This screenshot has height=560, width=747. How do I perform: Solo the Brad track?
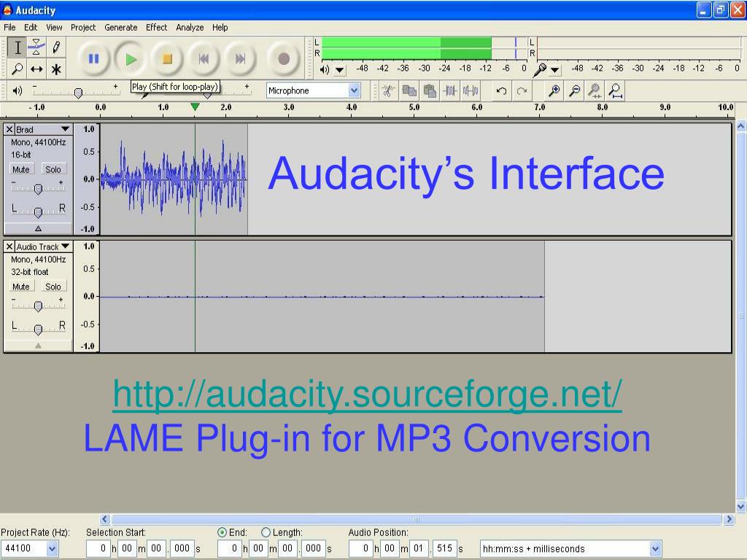point(53,169)
